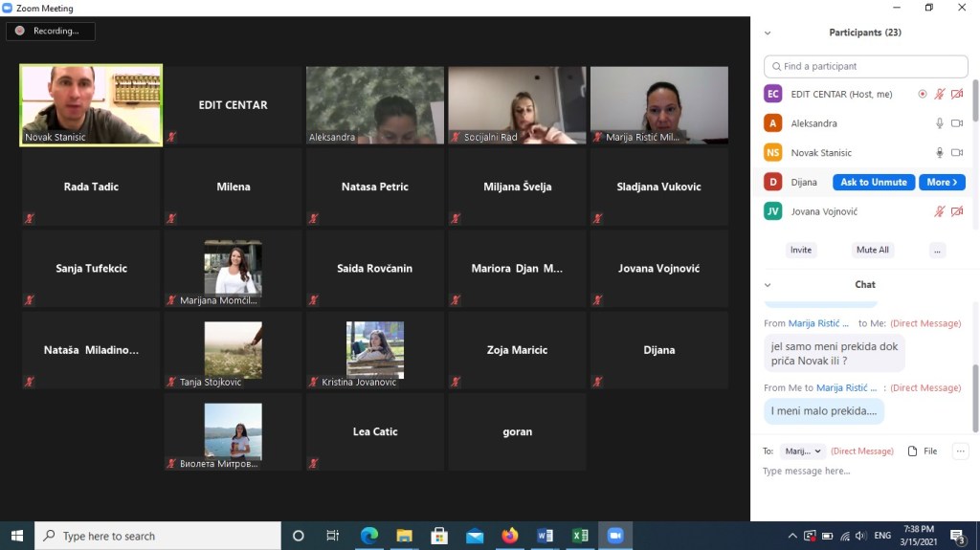The width and height of the screenshot is (980, 550).
Task: Click the recording icon next to EDIT CENTAR
Action: click(x=923, y=95)
